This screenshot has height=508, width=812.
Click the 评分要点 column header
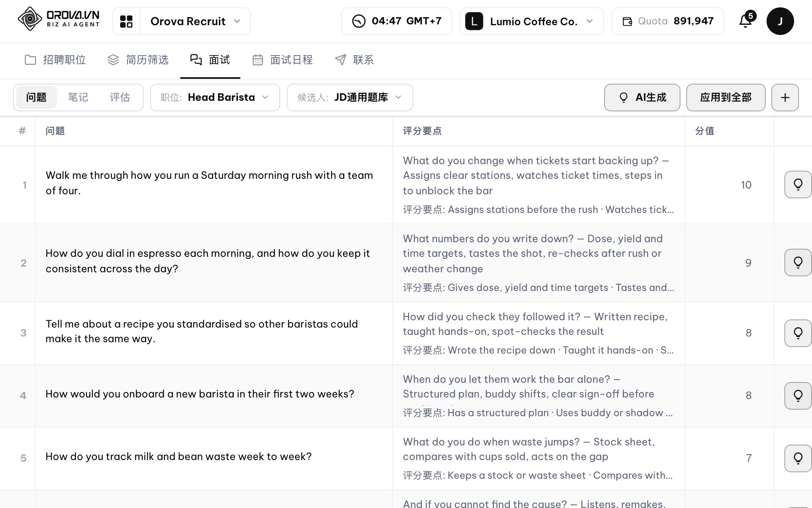(x=422, y=131)
